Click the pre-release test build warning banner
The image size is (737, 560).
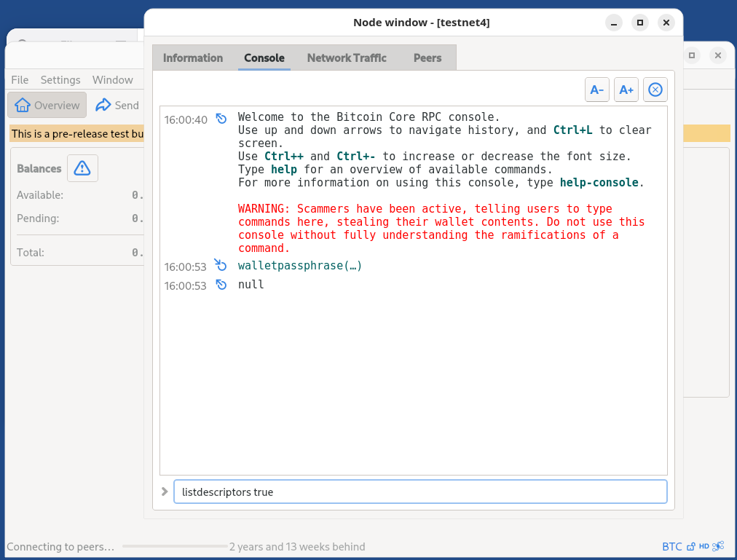click(x=77, y=133)
